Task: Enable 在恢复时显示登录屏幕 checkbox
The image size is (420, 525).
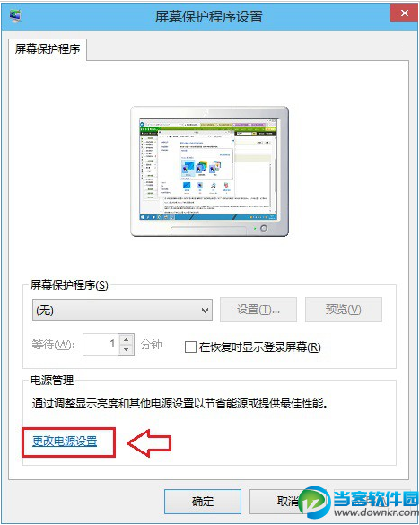Action: tap(190, 347)
